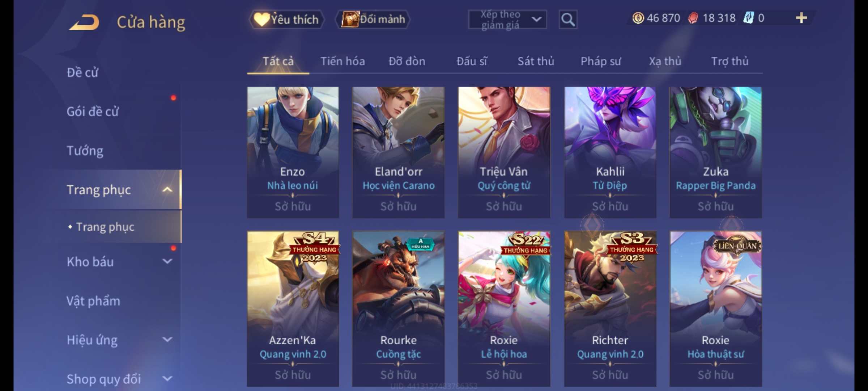Expand the Shop quy đổi section
The height and width of the screenshot is (391, 868).
pos(167,379)
